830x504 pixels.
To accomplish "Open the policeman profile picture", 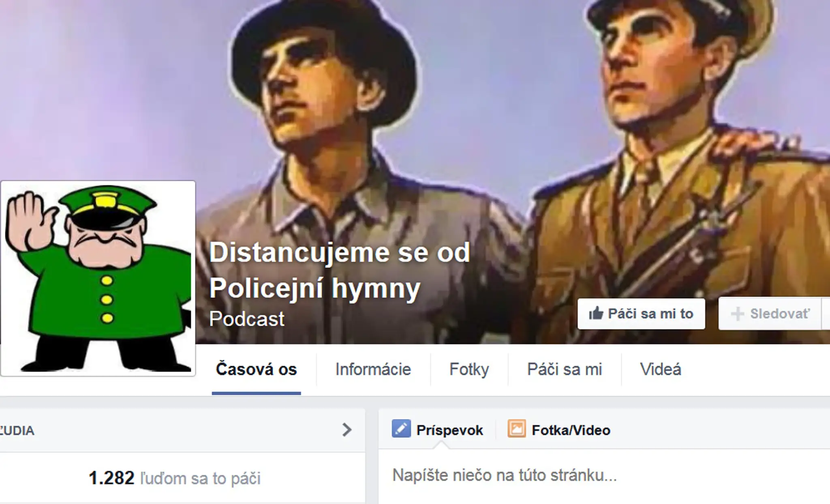I will (x=98, y=278).
